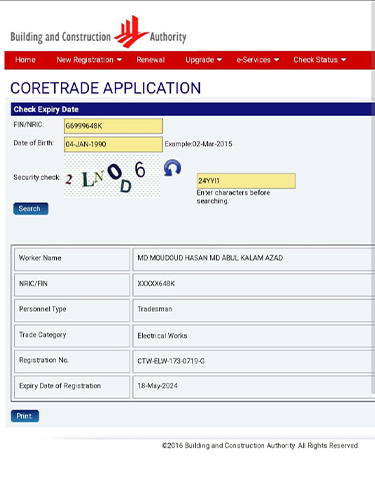Open the Renewal menu item

[x=151, y=60]
